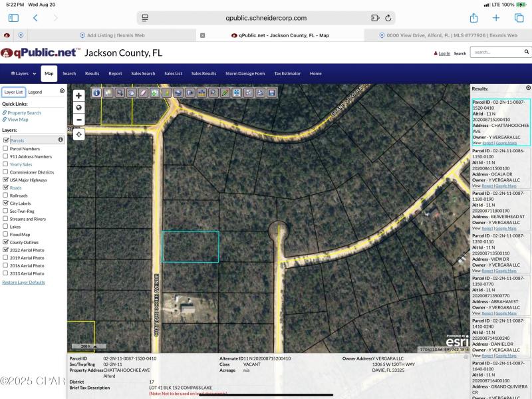Screen dimensions: 532x399
Task: Open the Sales List menu item
Action: pos(174,74)
